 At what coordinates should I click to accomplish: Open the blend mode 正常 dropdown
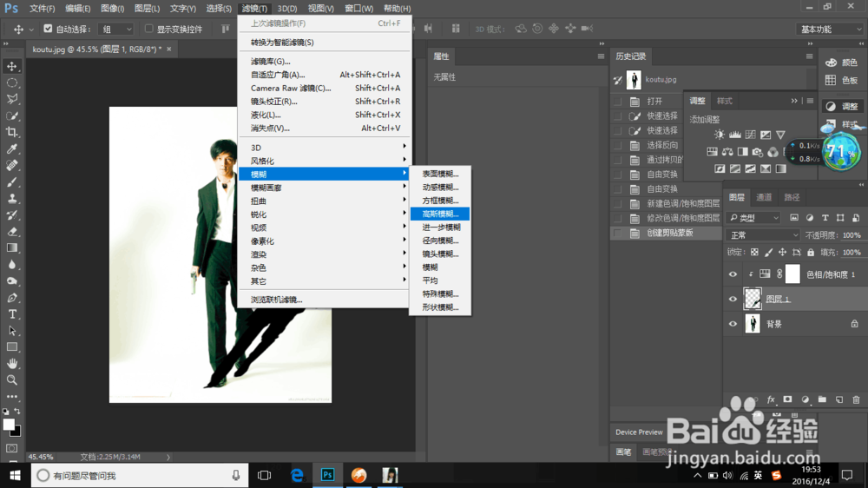(763, 235)
